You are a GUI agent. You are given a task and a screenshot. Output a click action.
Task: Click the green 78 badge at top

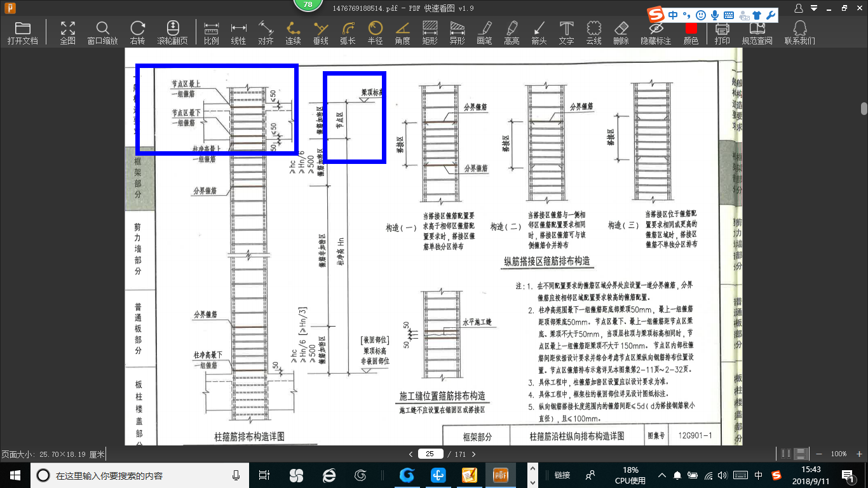click(x=308, y=5)
